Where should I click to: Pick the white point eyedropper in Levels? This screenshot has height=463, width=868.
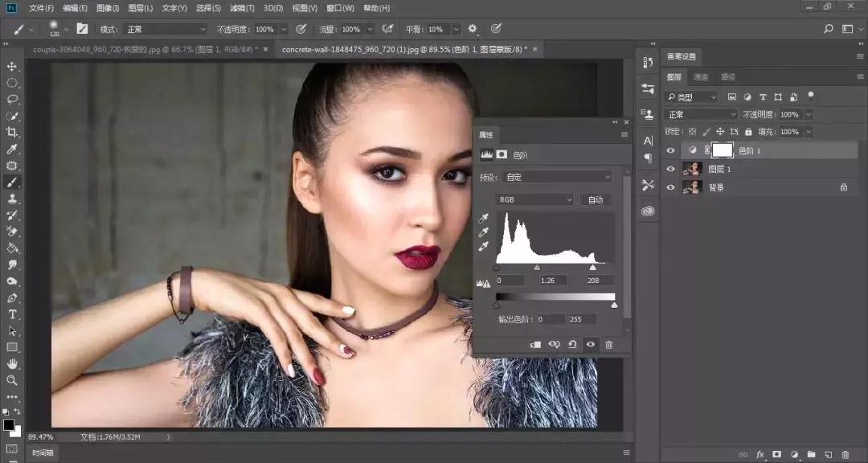click(484, 248)
